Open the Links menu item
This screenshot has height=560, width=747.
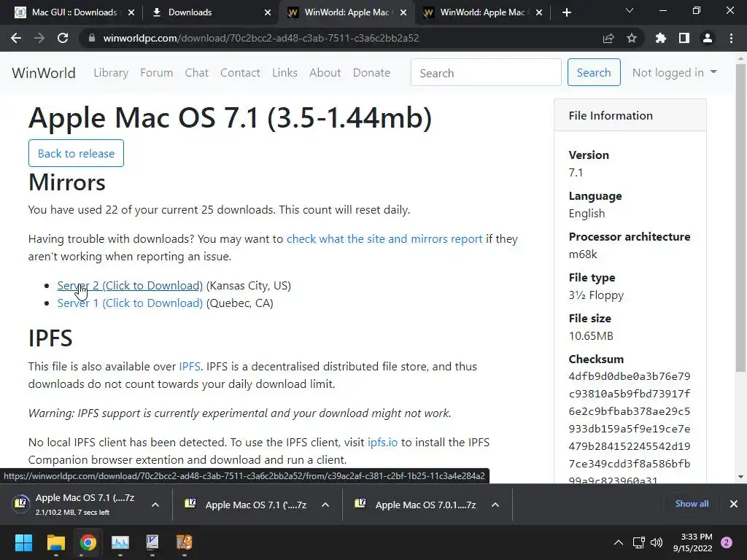(285, 73)
